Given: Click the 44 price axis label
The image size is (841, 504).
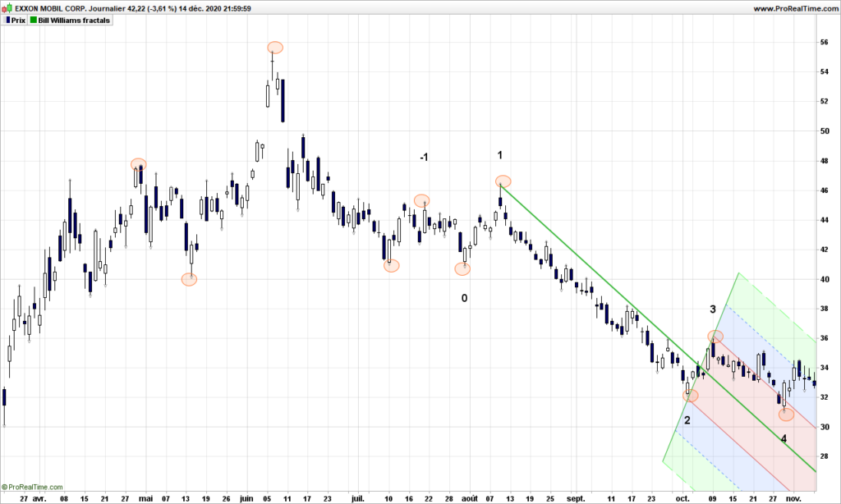Looking at the screenshot, I should coord(824,220).
